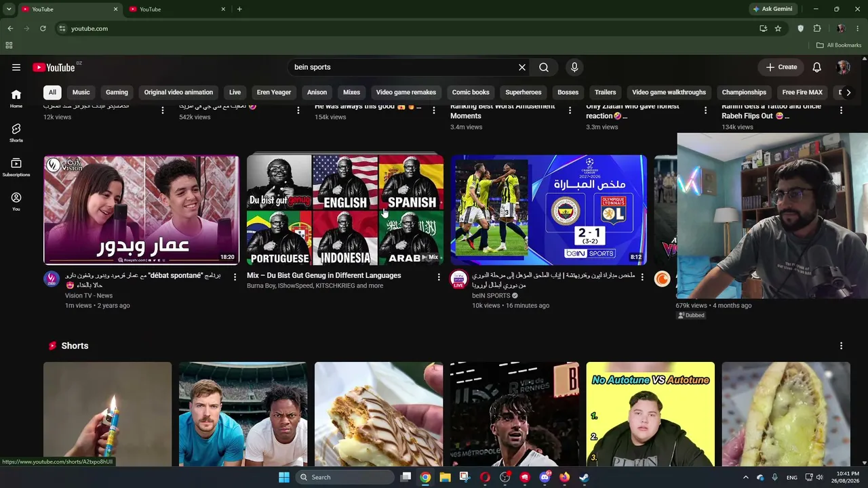Go to YouTube home via the logo
868x488 pixels.
pyautogui.click(x=54, y=67)
